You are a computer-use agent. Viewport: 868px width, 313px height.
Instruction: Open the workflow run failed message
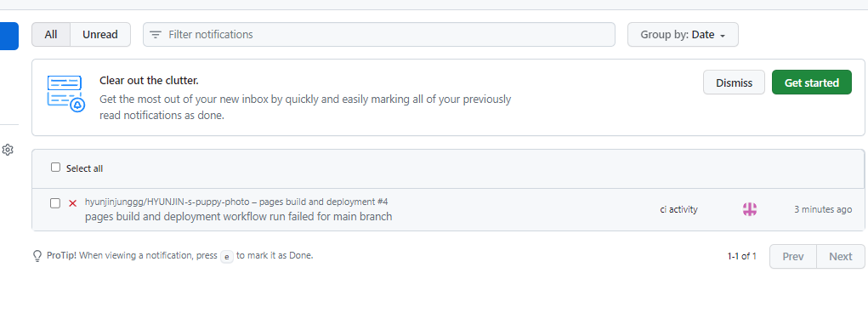coord(239,217)
